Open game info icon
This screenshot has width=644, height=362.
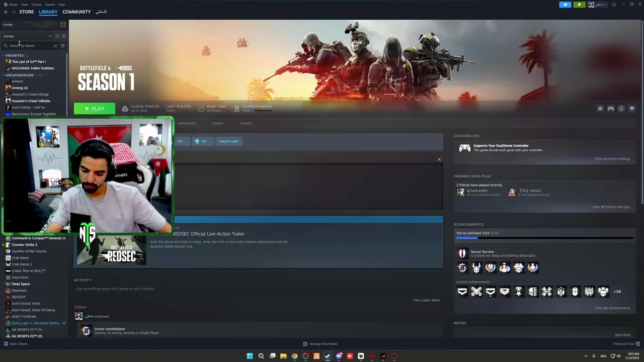(x=621, y=109)
